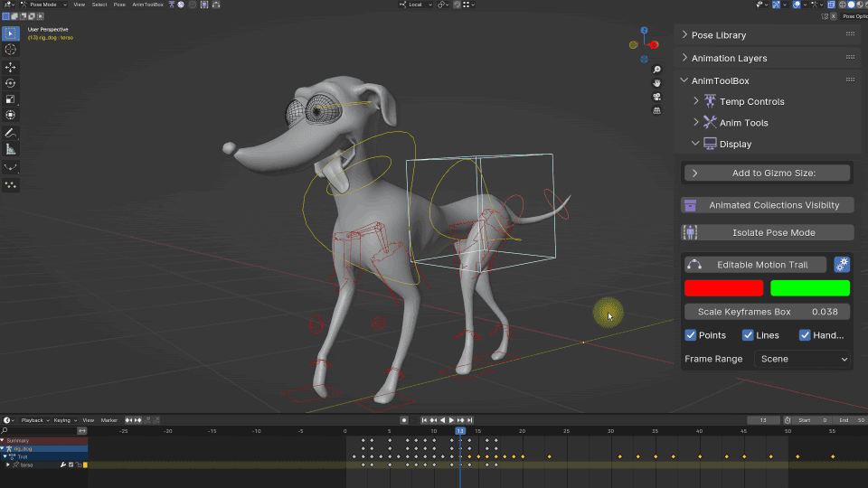Click Animated Collections Visibilty button

coord(768,205)
